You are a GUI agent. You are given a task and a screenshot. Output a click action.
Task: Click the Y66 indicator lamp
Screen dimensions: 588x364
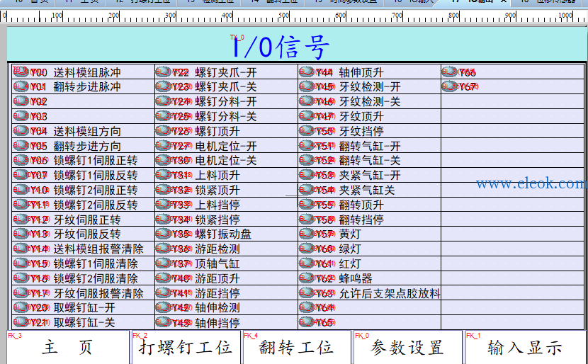point(450,72)
